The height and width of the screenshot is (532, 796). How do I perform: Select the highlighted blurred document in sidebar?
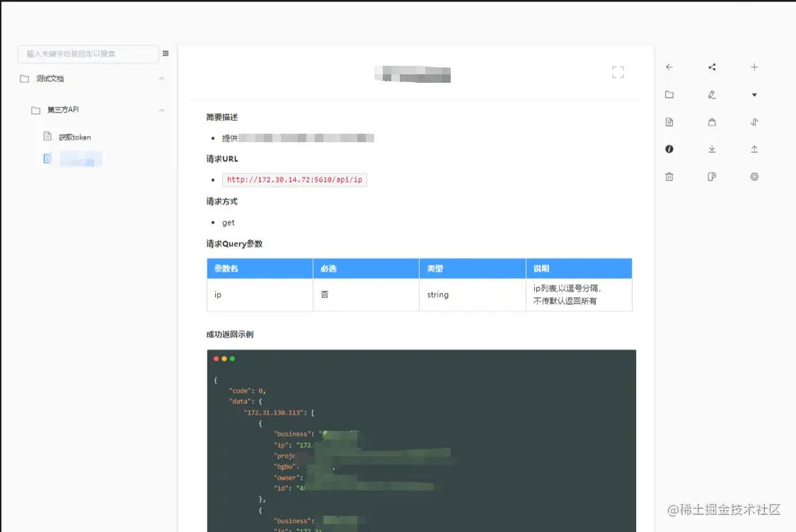pos(81,159)
